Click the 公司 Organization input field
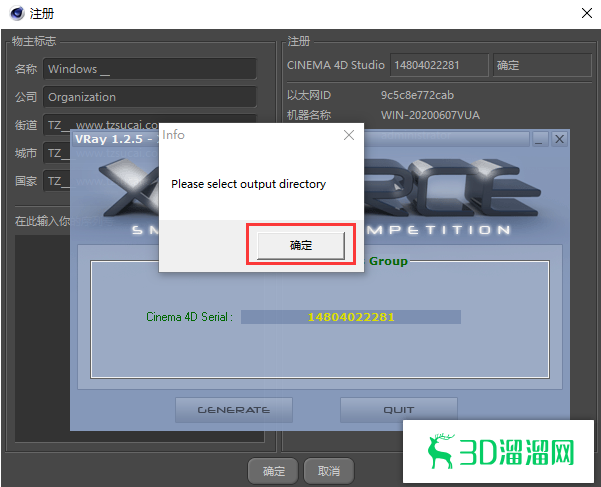 coord(150,97)
